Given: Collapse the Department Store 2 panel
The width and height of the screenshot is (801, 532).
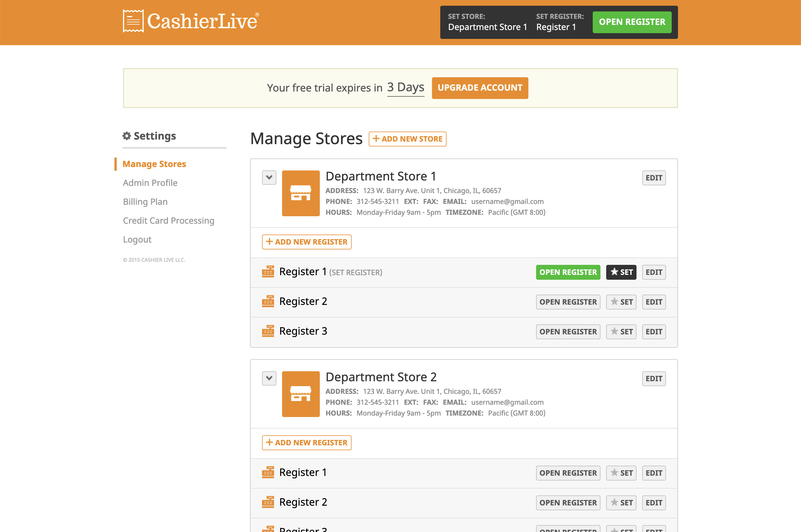Looking at the screenshot, I should point(269,378).
